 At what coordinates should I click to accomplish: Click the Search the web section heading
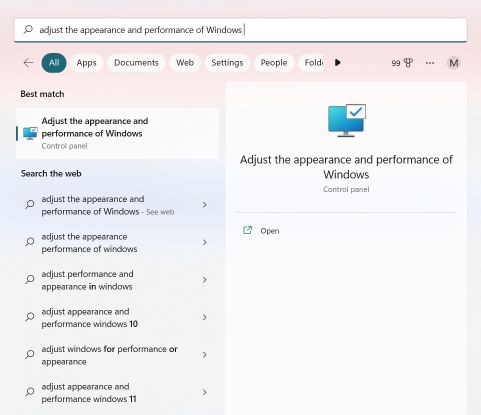(x=51, y=173)
